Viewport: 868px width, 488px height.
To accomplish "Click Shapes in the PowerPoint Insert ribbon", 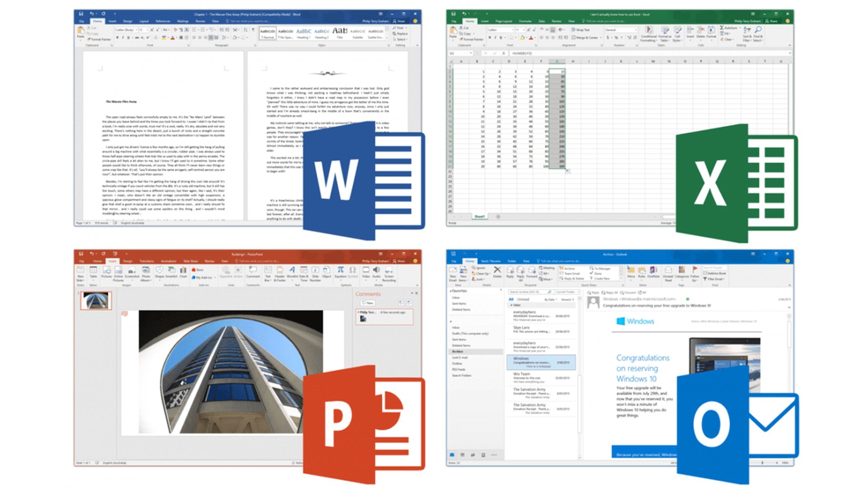I will (x=159, y=272).
